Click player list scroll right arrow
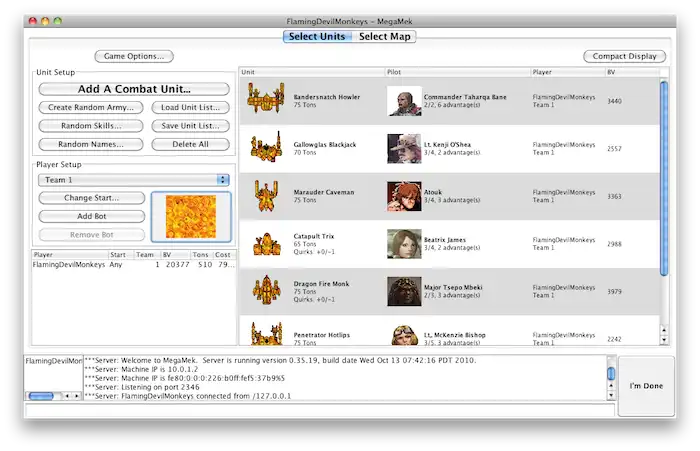 (77, 396)
